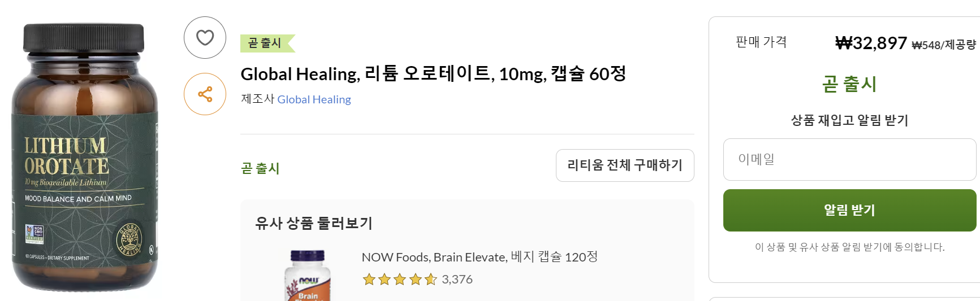This screenshot has width=980, height=301.
Task: Click the share icon
Action: 205,94
